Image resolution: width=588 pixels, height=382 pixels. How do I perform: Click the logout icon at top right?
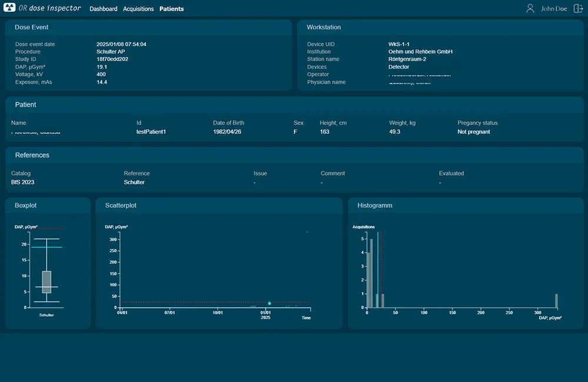(578, 9)
